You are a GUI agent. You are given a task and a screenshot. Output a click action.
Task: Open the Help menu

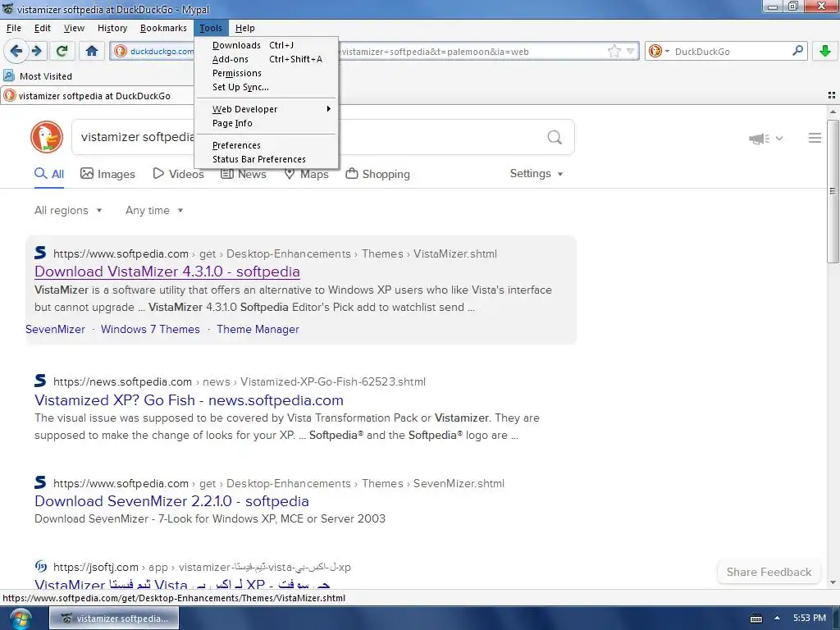point(244,28)
